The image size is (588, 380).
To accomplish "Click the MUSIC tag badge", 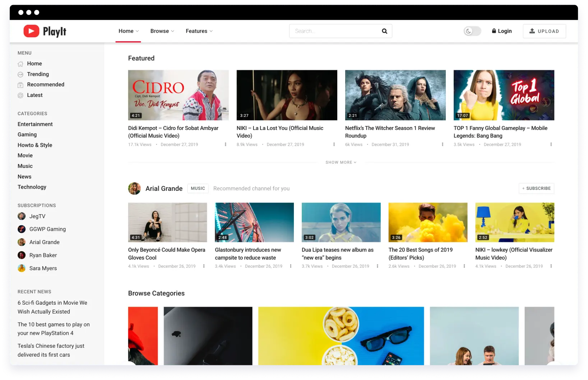I will [198, 188].
